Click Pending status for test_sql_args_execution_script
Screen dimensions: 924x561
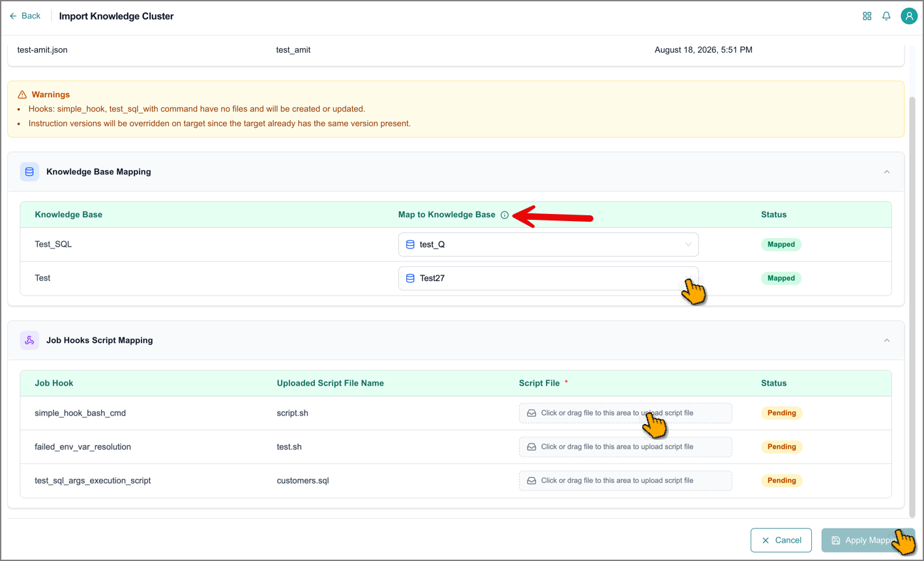coord(782,481)
